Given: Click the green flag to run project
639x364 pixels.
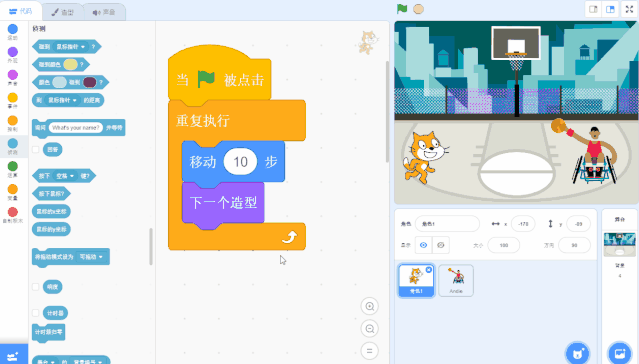Looking at the screenshot, I should [402, 9].
